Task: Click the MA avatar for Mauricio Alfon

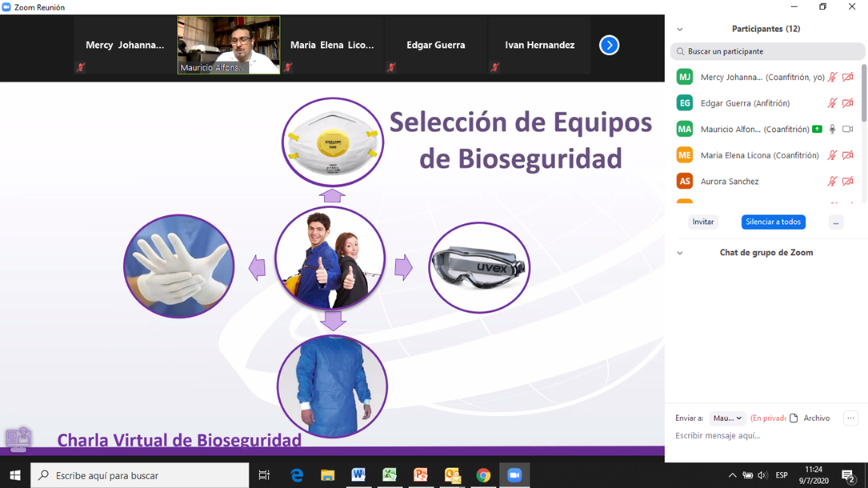Action: (x=685, y=129)
